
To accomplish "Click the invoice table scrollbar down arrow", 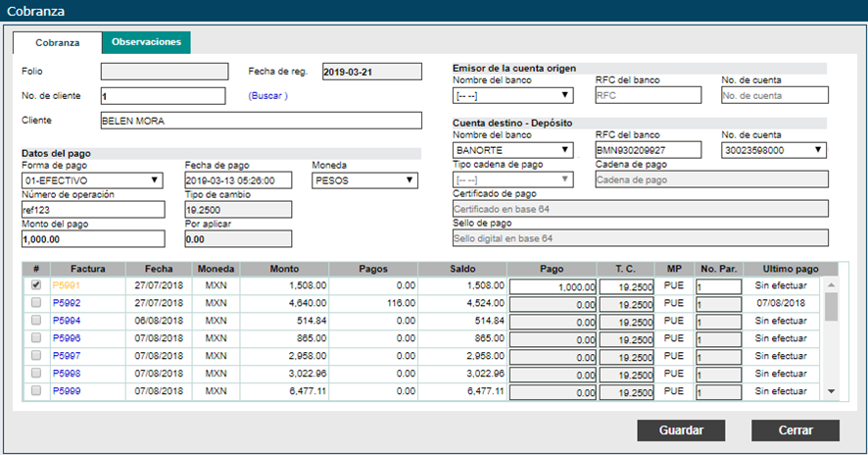I will (x=832, y=391).
